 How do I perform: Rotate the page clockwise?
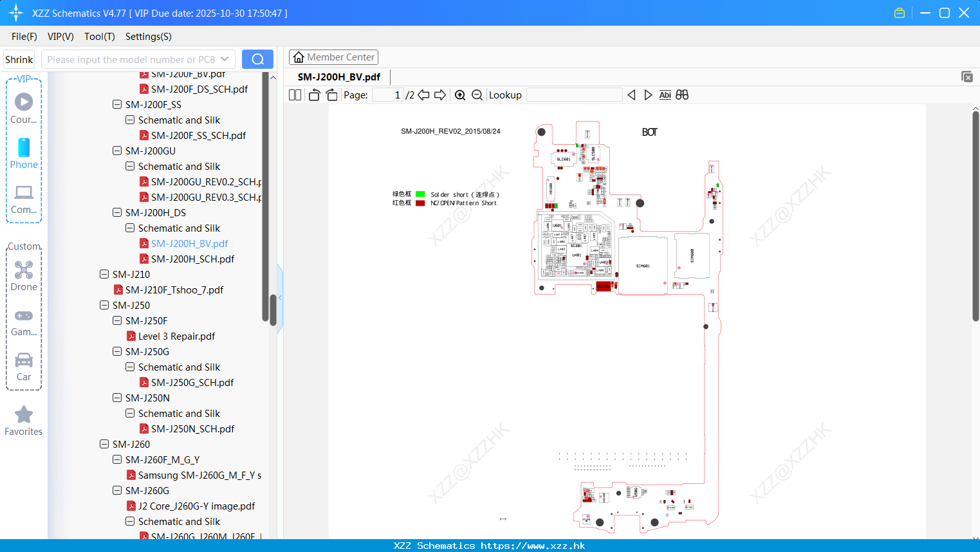coord(331,95)
